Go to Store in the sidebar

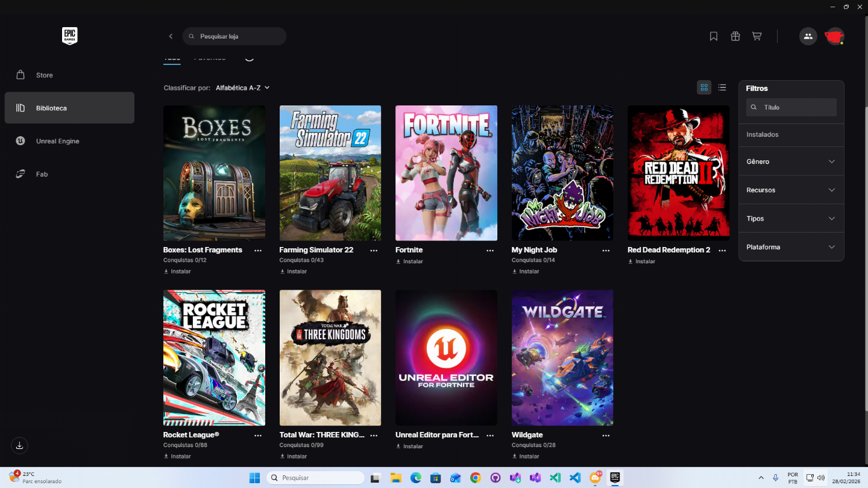coord(69,75)
